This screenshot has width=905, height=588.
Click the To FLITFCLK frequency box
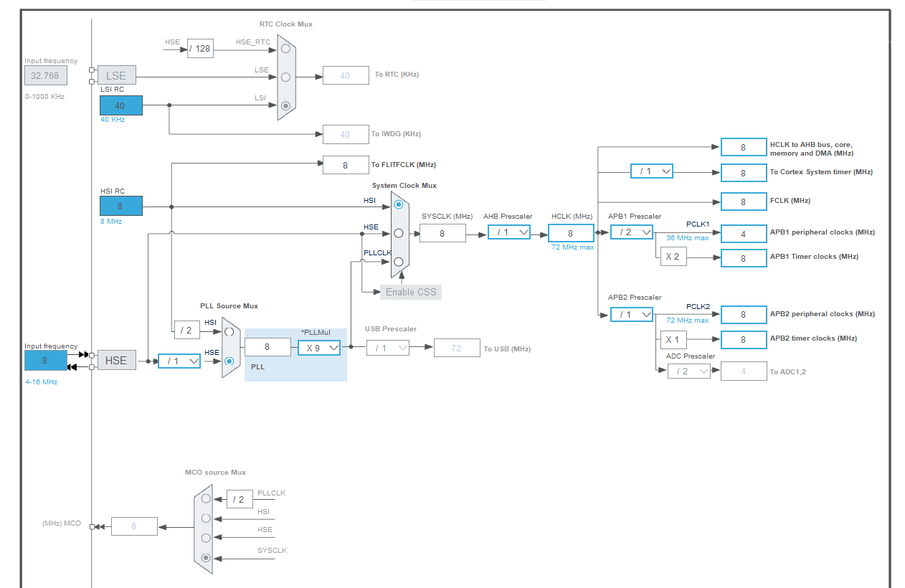pyautogui.click(x=346, y=164)
